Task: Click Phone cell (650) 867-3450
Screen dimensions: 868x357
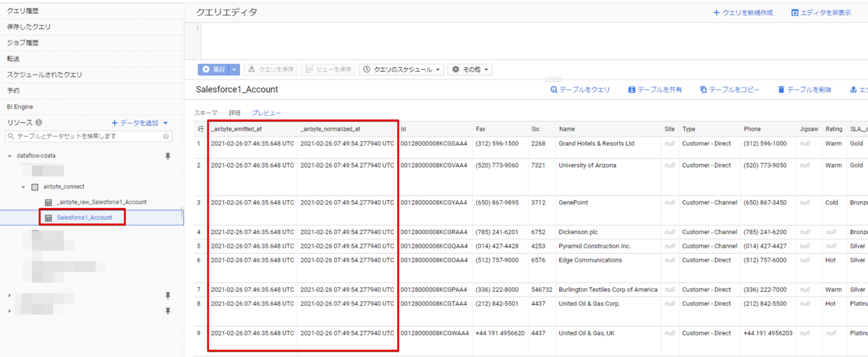Action: point(767,202)
